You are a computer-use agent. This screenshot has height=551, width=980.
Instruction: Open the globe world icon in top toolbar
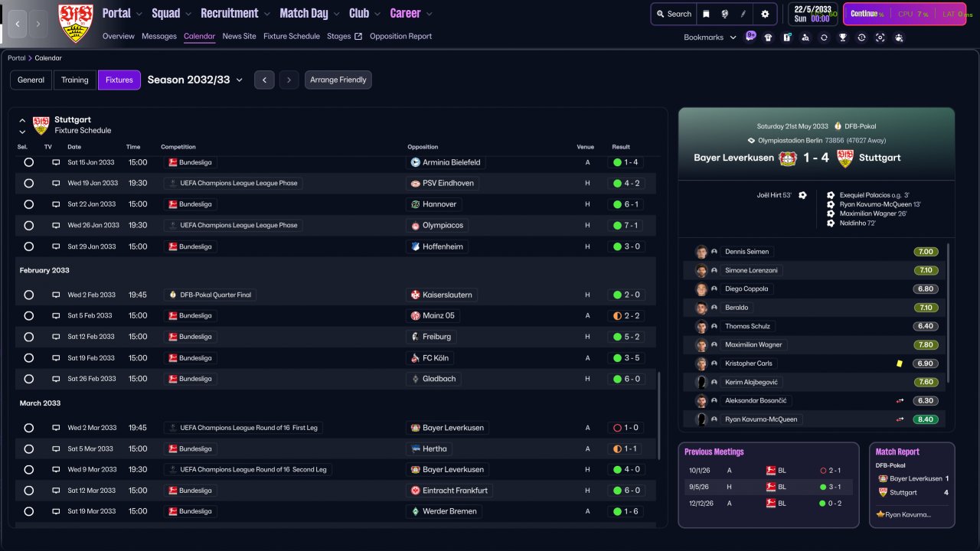(x=724, y=14)
